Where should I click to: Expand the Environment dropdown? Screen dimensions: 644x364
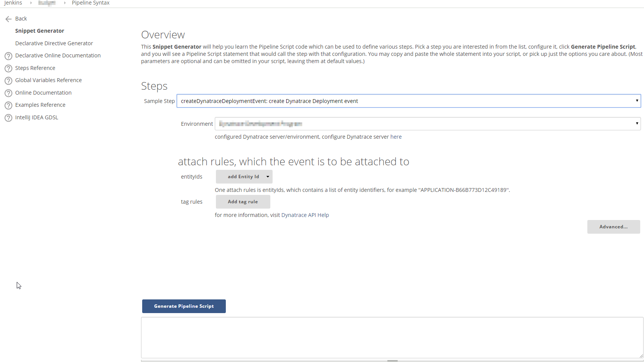(427, 124)
